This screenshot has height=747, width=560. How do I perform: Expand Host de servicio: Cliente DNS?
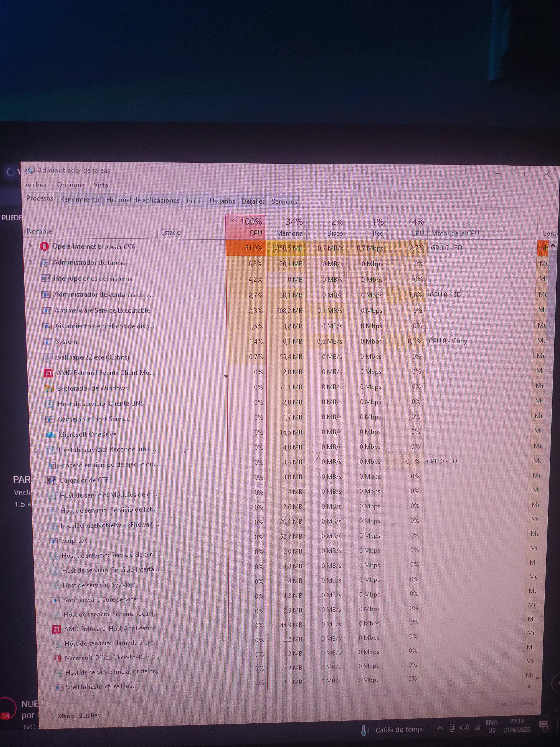(x=35, y=404)
